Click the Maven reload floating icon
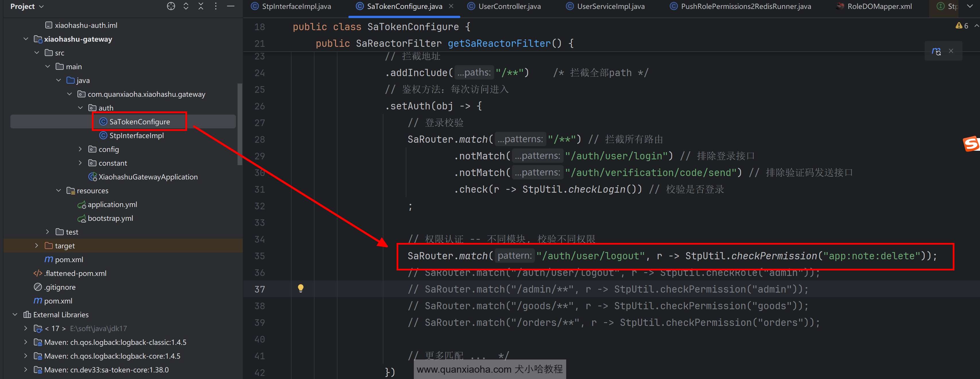The image size is (980, 379). [936, 51]
